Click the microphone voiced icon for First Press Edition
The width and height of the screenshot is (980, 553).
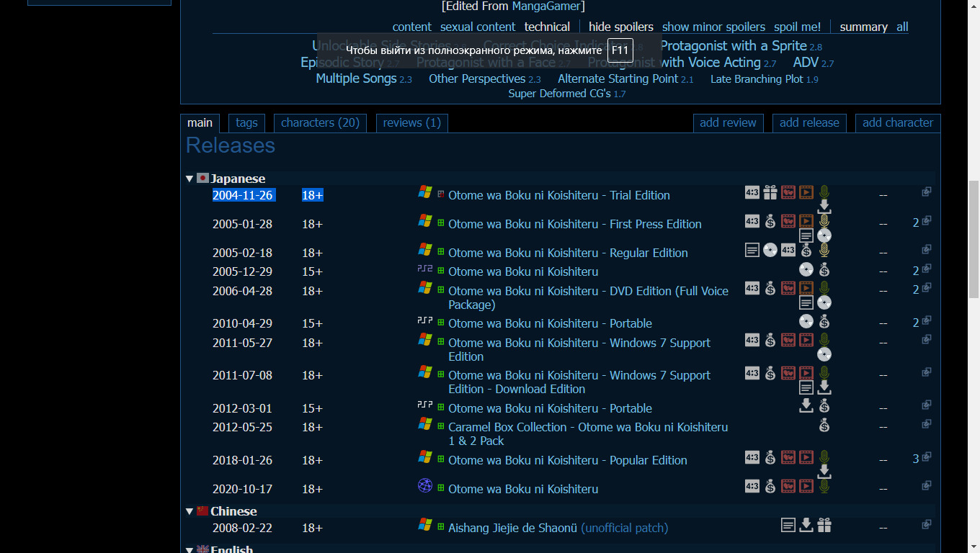(824, 221)
